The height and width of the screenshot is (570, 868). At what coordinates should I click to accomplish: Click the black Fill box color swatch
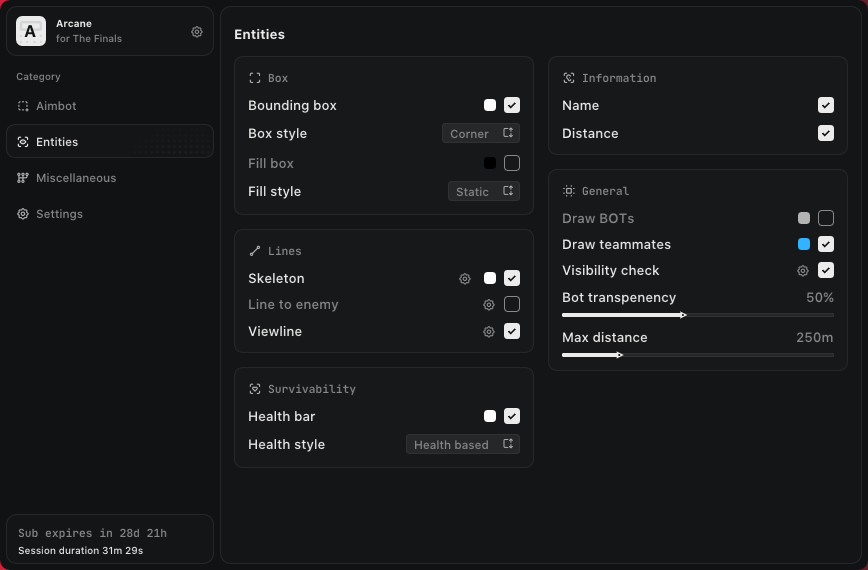tap(490, 163)
